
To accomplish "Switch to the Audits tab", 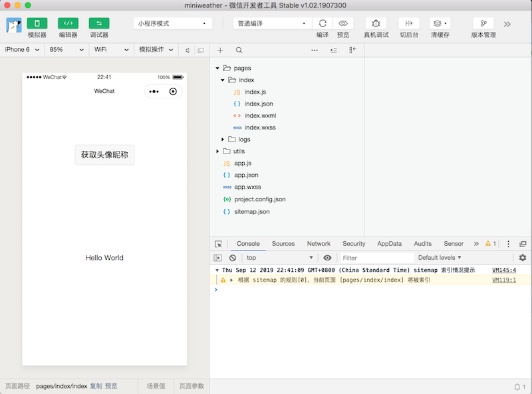I will [422, 243].
